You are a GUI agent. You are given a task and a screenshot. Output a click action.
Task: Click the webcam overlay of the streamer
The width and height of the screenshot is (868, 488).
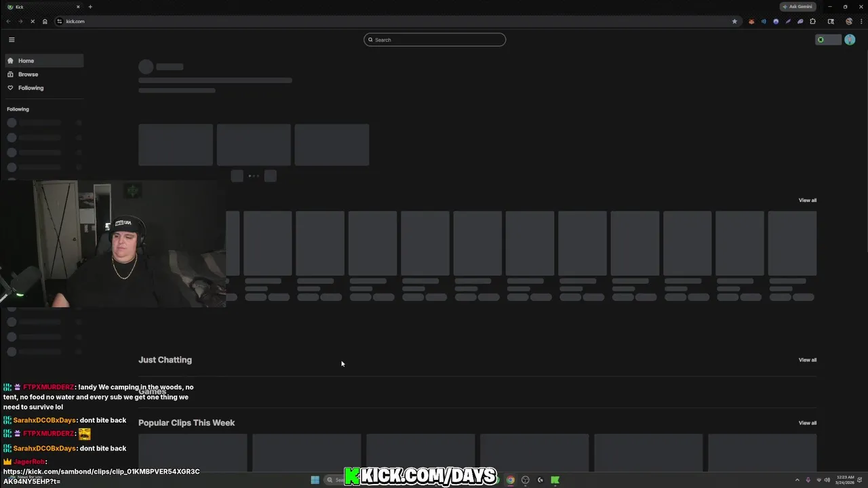click(113, 244)
